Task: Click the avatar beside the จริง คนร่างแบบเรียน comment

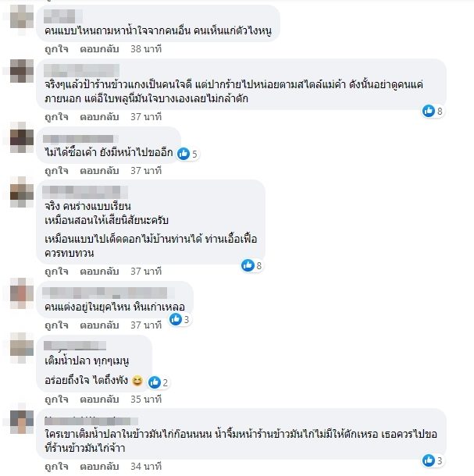Action: (x=22, y=192)
